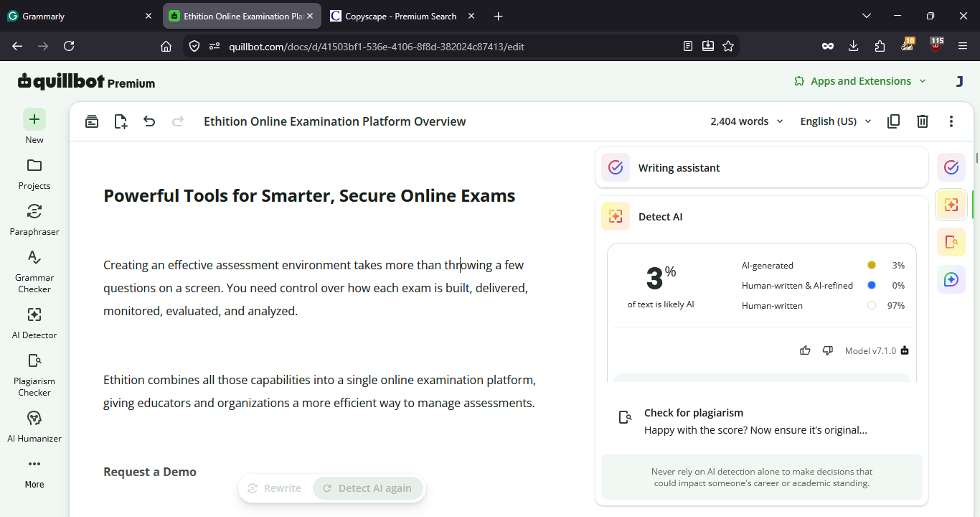This screenshot has height=517, width=980.
Task: Click the bottom chat icon in right rail
Action: tap(951, 279)
